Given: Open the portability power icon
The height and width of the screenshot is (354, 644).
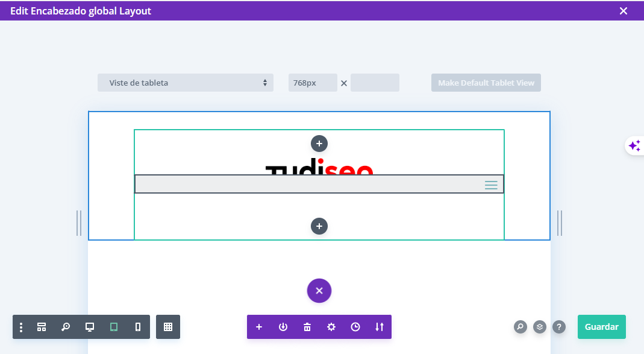Looking at the screenshot, I should coord(283,327).
